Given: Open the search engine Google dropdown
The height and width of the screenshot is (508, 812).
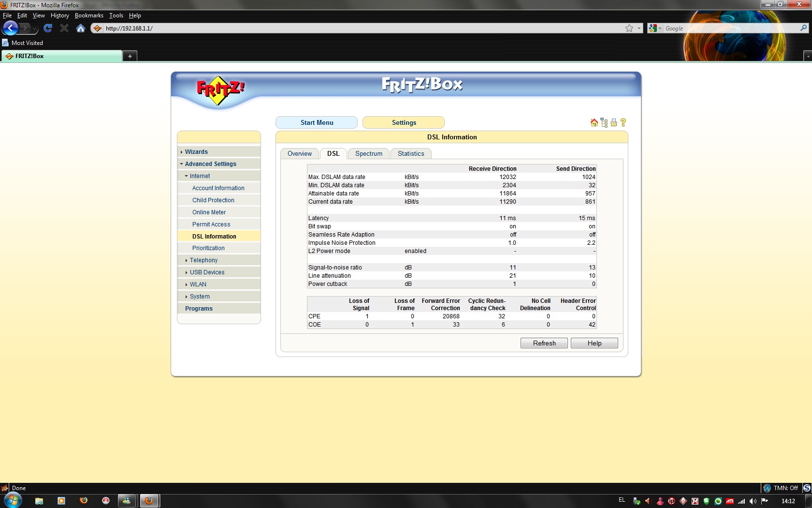Looking at the screenshot, I should coord(655,28).
